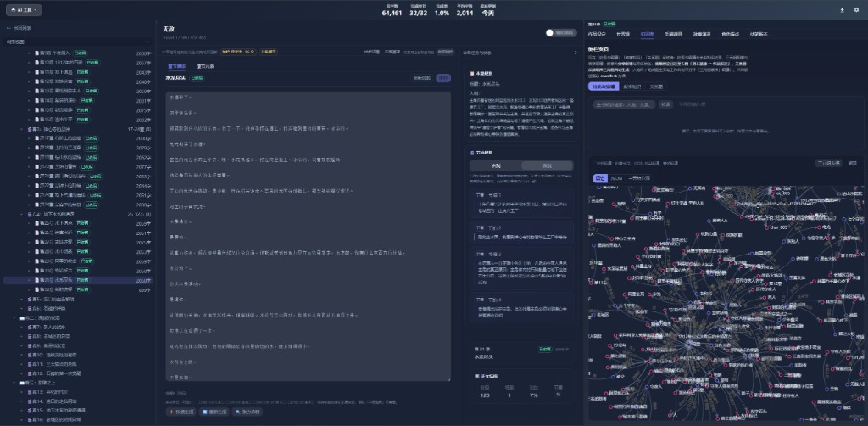Click the 正文指标 card header icon

point(476,376)
